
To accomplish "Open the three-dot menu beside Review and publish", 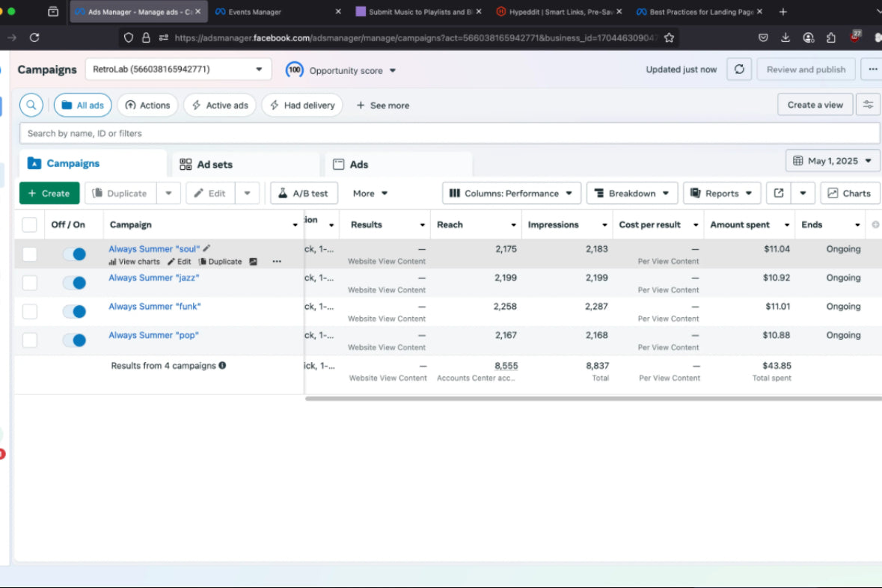I will [x=872, y=70].
